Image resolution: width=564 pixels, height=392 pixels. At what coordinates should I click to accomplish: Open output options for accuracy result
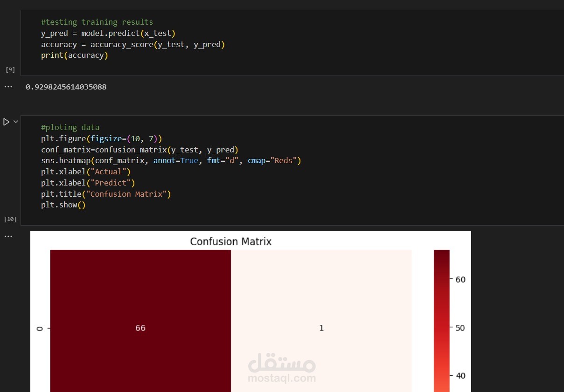tap(8, 87)
